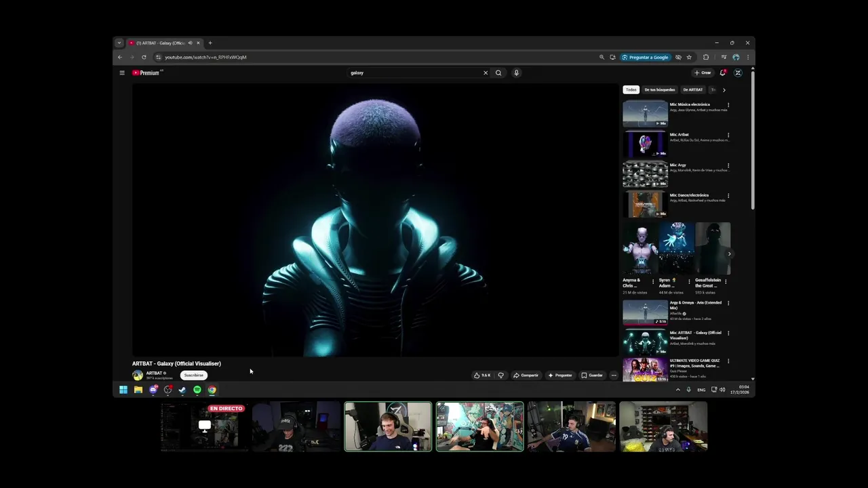Open a new browser tab
868x488 pixels.
tap(210, 43)
